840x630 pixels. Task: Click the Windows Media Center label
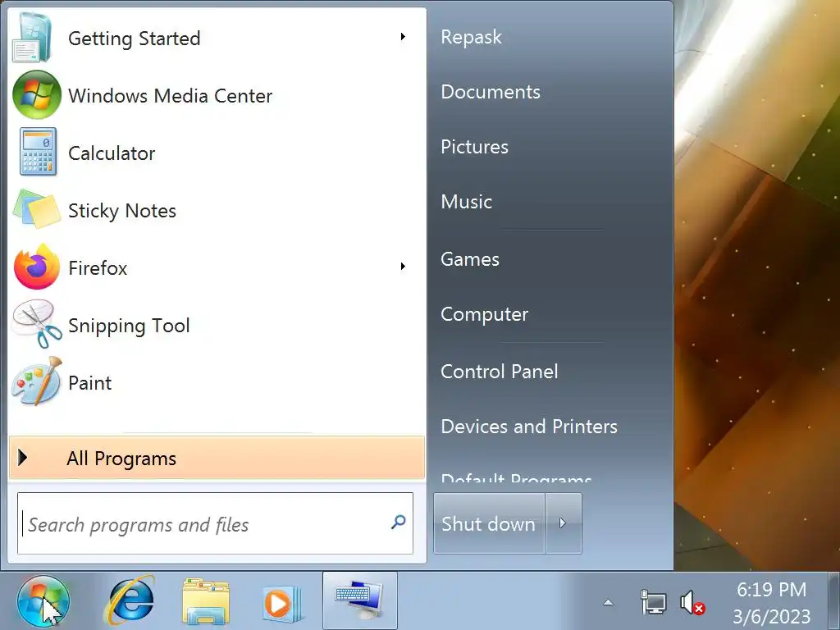(171, 96)
